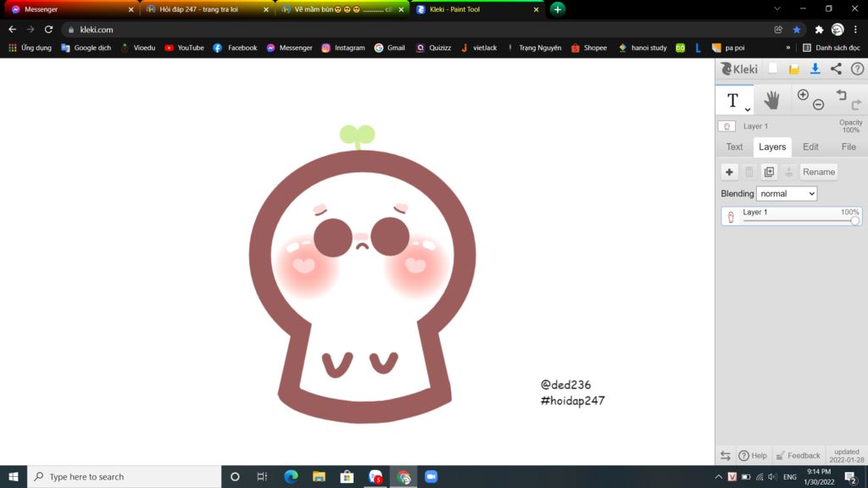Open an image with the yellow folder icon

click(793, 69)
